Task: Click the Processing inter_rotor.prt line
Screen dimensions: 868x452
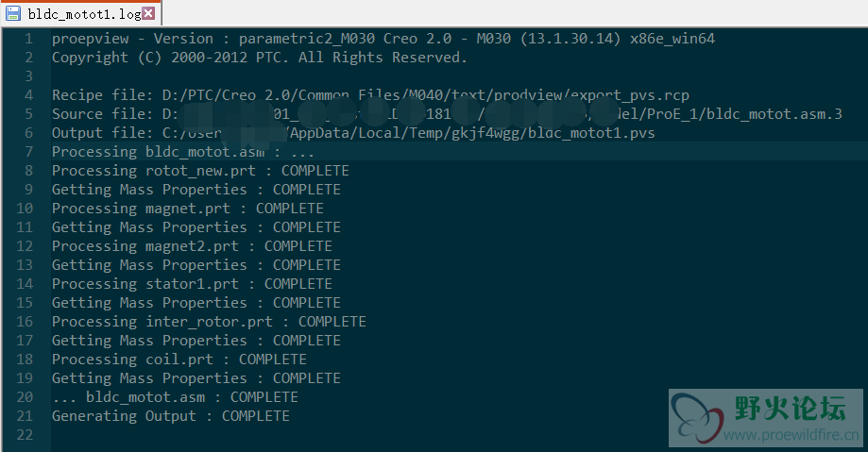Action: [x=209, y=322]
